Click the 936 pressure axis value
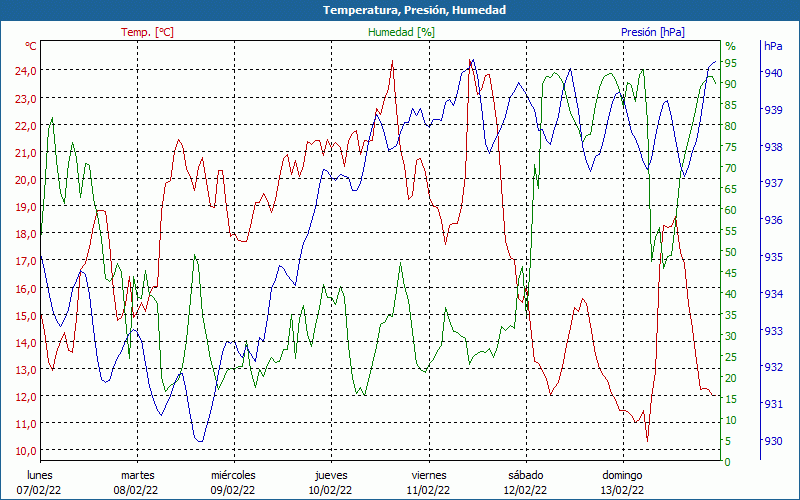The image size is (800, 500). coord(773,220)
